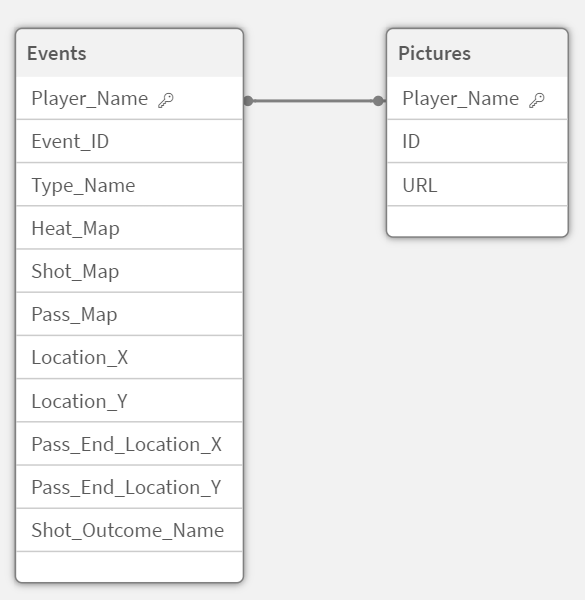The height and width of the screenshot is (600, 585).
Task: Select the Heat_Map field
Action: click(129, 228)
